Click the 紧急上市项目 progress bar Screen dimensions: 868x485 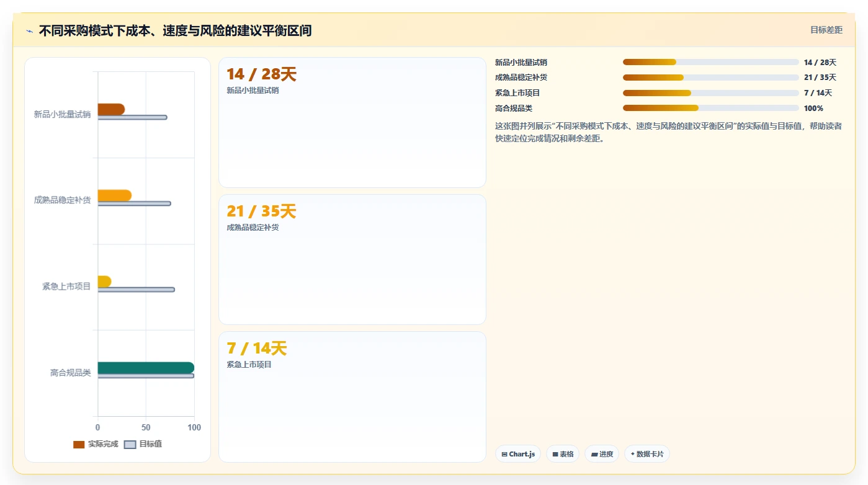click(710, 93)
